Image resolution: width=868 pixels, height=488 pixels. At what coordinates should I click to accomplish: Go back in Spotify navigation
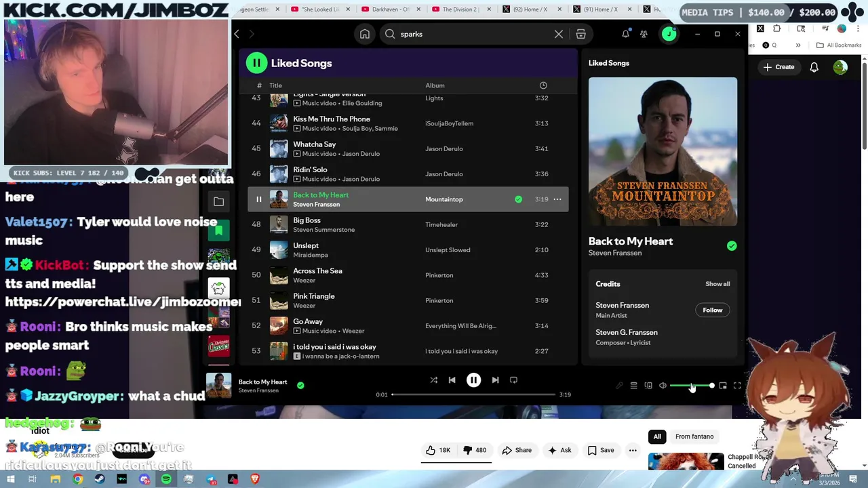[x=237, y=34]
